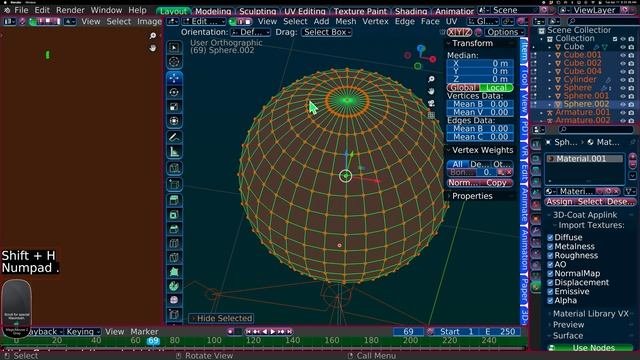Click the red X axis on the gizmo
Image resolution: width=640 pixels, height=360 pixels.
[432, 60]
